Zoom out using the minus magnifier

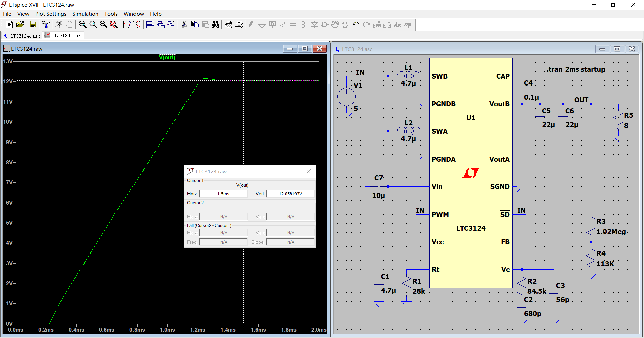[103, 24]
